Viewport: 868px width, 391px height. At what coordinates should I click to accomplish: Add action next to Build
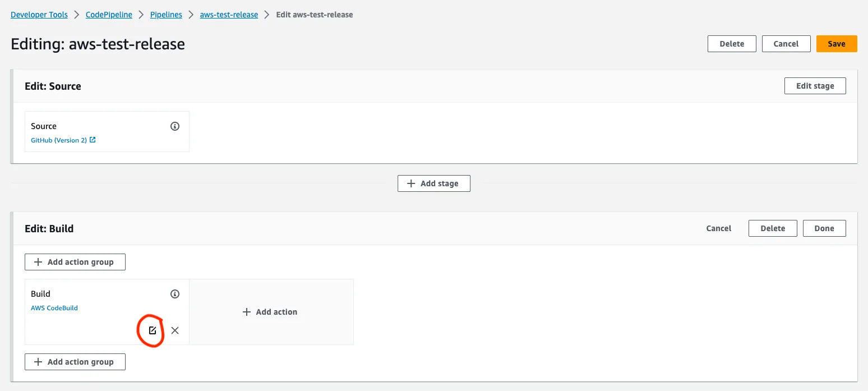pos(271,312)
